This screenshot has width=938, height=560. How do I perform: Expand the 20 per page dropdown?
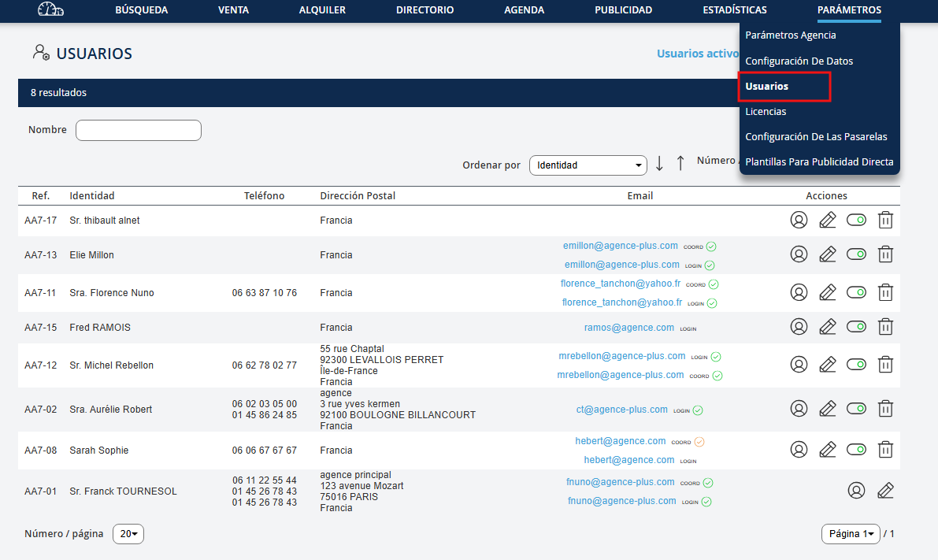(128, 534)
